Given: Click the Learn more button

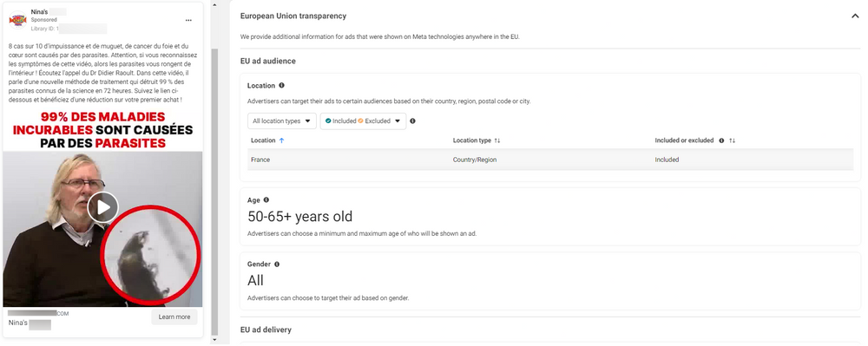Looking at the screenshot, I should click(x=174, y=317).
